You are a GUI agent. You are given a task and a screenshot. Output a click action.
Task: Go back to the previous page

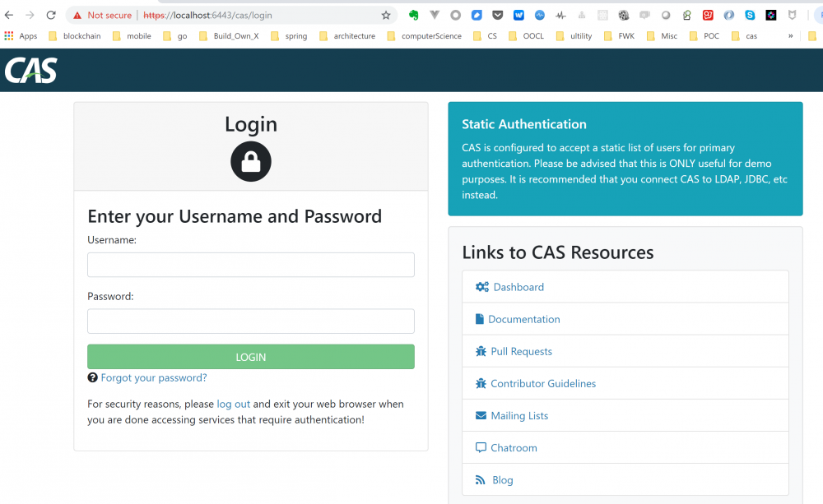click(x=9, y=15)
